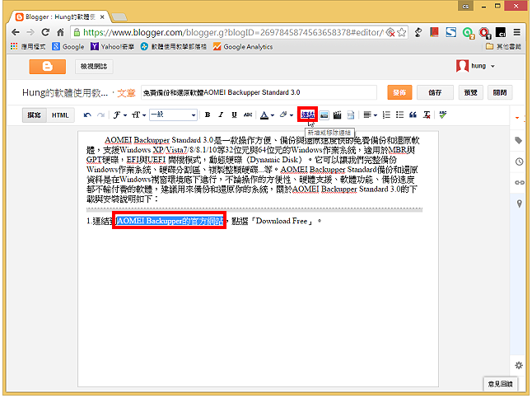The height and width of the screenshot is (398, 532).
Task: Open the text color dropdown
Action: tap(267, 115)
